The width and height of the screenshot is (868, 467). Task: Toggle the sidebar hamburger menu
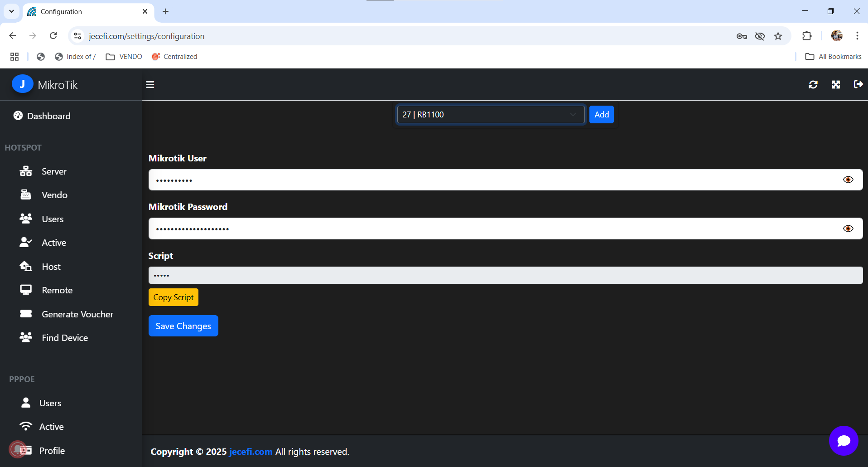tap(150, 85)
